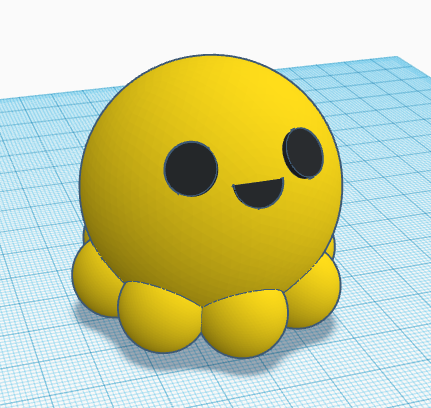Click small tentacle peeking behind head's right side

point(331,246)
